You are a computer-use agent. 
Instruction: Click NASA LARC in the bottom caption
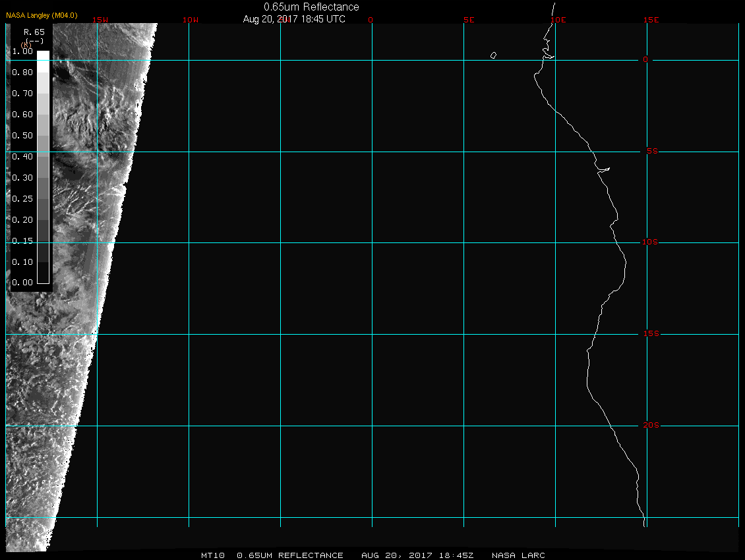[x=519, y=555]
